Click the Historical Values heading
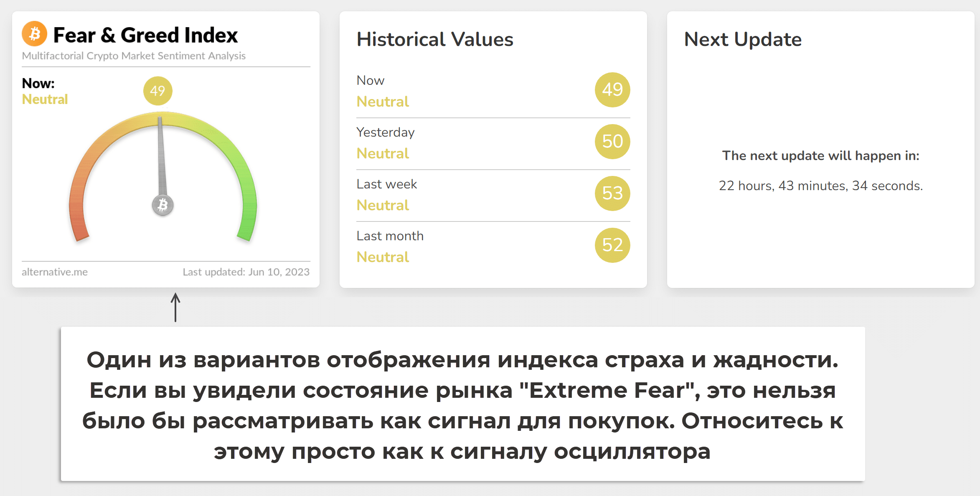 point(434,40)
